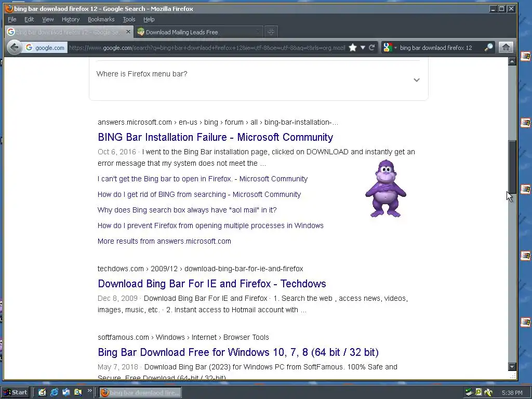Reload the current page
532x399 pixels.
[371, 47]
